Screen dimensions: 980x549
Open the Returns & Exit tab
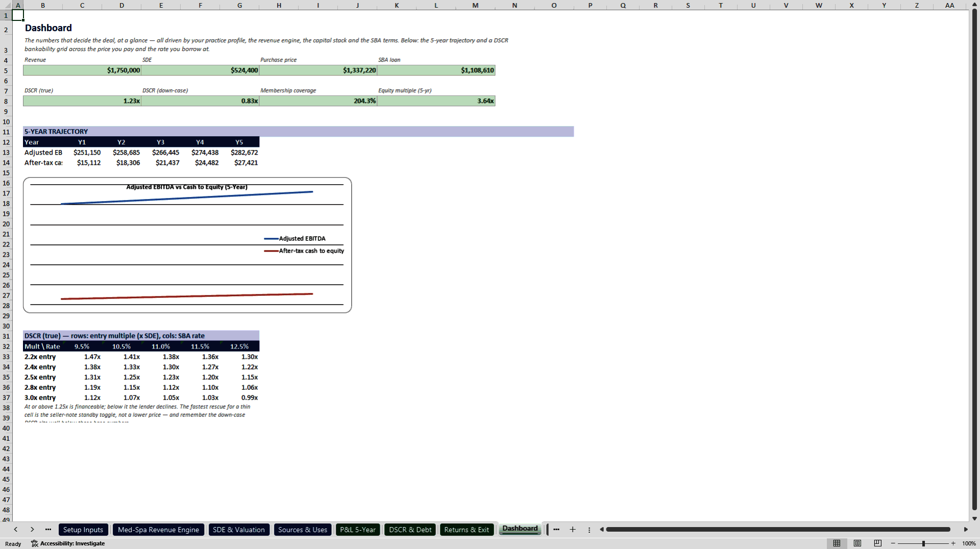[x=467, y=530]
